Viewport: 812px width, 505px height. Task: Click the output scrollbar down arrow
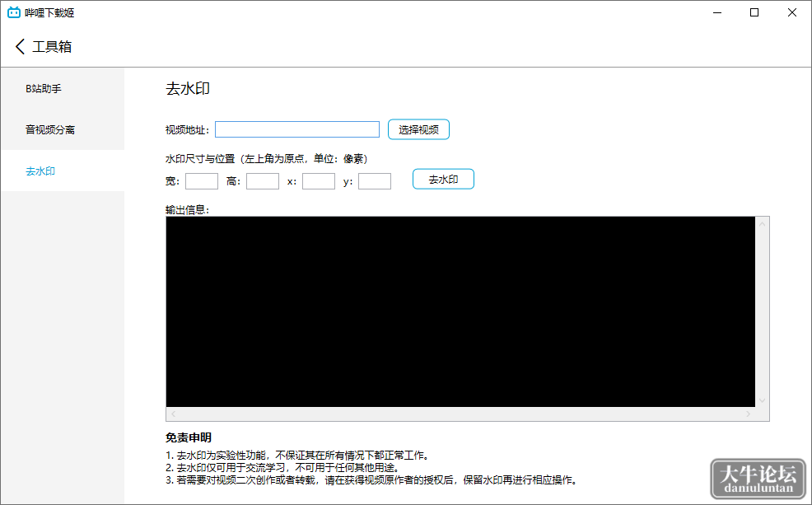[x=762, y=400]
